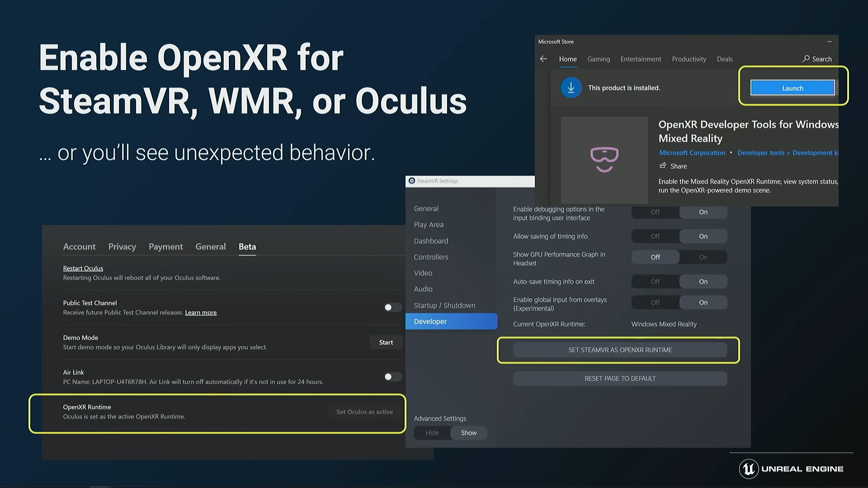868x488 pixels.
Task: Click the Share icon under the product title
Action: point(663,166)
